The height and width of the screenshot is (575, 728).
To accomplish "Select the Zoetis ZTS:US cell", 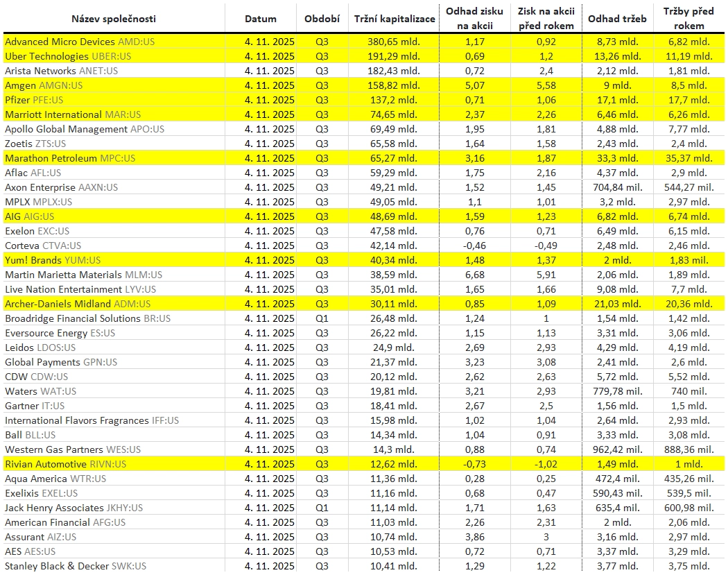I will tap(35, 144).
